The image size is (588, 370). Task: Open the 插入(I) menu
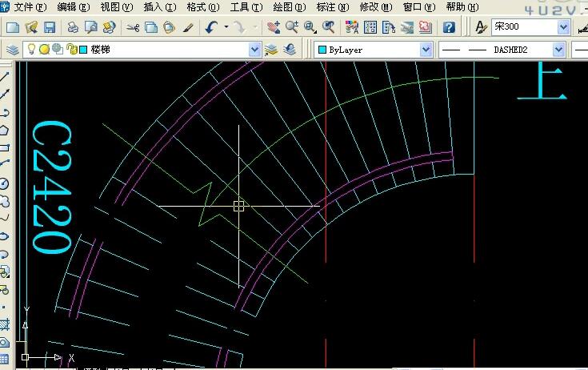pyautogui.click(x=160, y=7)
